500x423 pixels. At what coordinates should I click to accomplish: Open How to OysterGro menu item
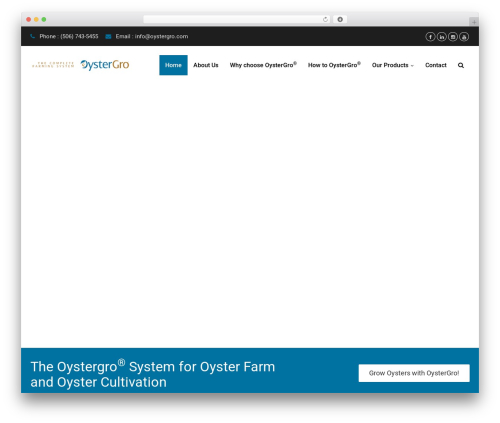pos(334,65)
